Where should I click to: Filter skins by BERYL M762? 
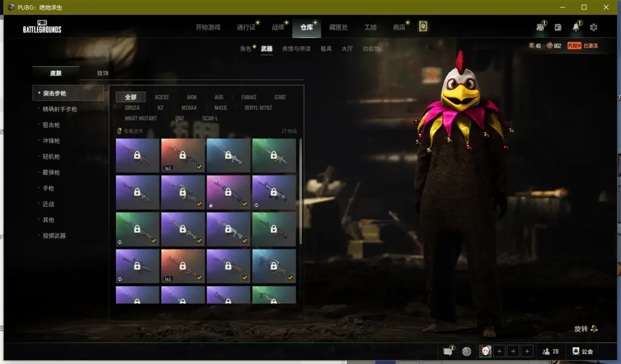tap(258, 108)
